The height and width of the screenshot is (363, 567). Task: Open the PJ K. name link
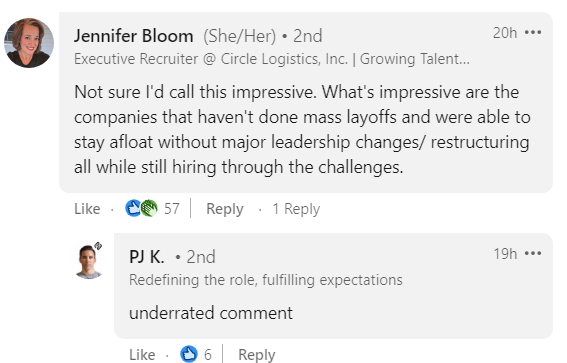coord(147,257)
